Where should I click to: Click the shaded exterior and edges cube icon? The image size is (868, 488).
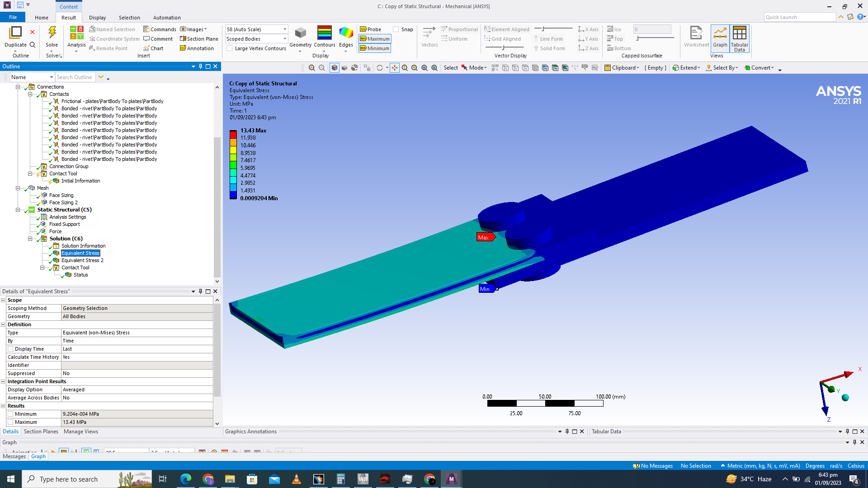334,68
